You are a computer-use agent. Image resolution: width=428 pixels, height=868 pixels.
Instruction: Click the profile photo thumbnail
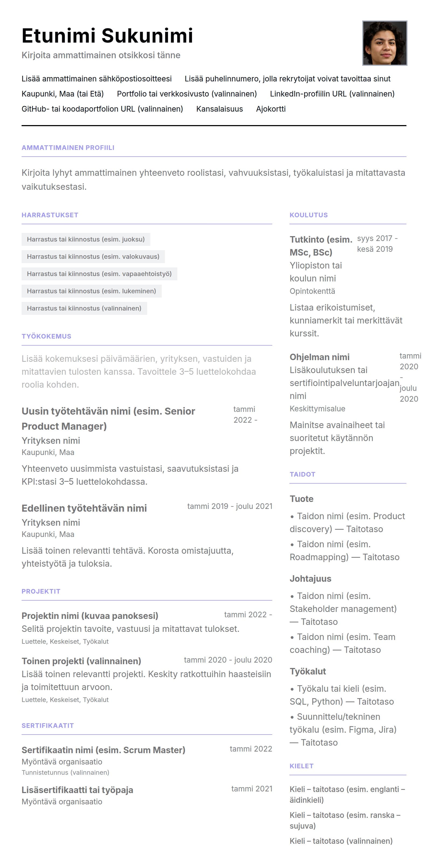coord(385,43)
